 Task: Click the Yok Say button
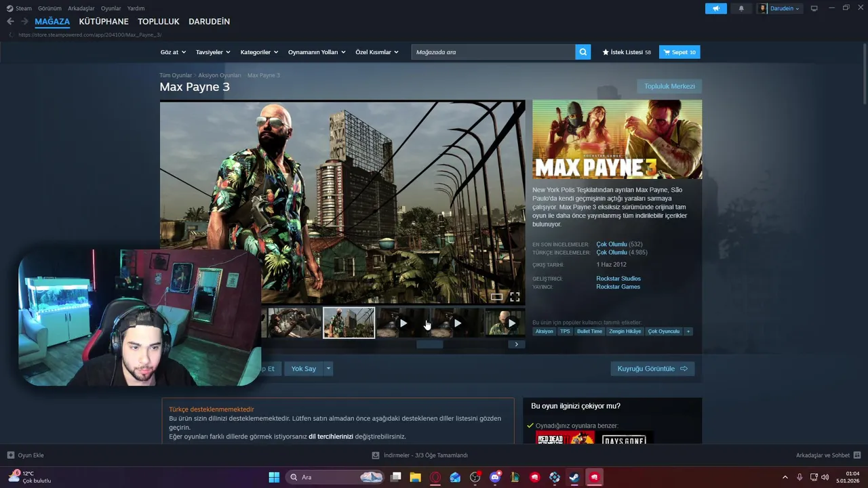304,369
